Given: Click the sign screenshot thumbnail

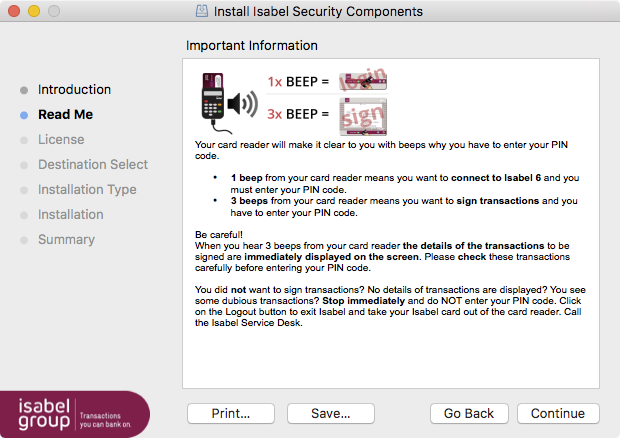Looking at the screenshot, I should [363, 117].
